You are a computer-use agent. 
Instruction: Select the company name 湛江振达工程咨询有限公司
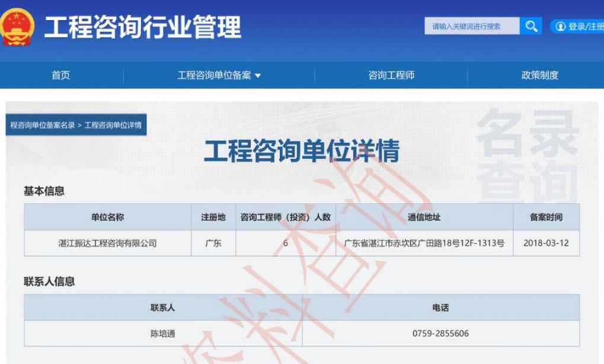(107, 243)
